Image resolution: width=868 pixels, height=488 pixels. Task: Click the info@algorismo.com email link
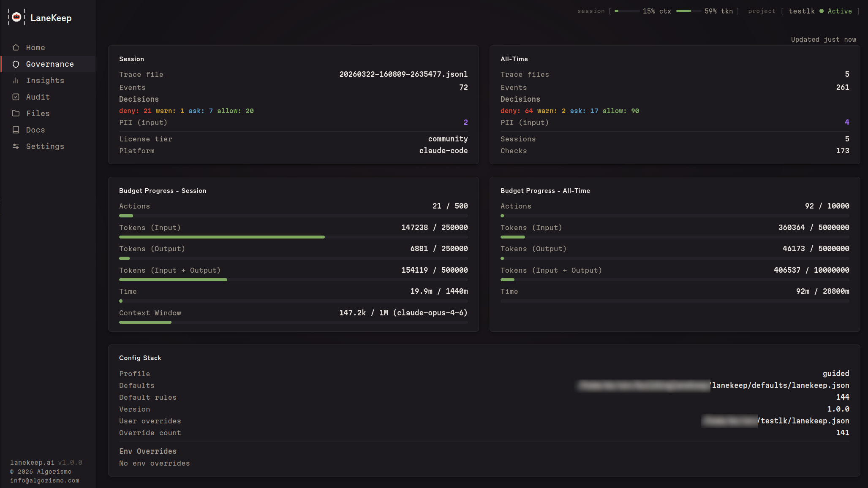tap(44, 481)
